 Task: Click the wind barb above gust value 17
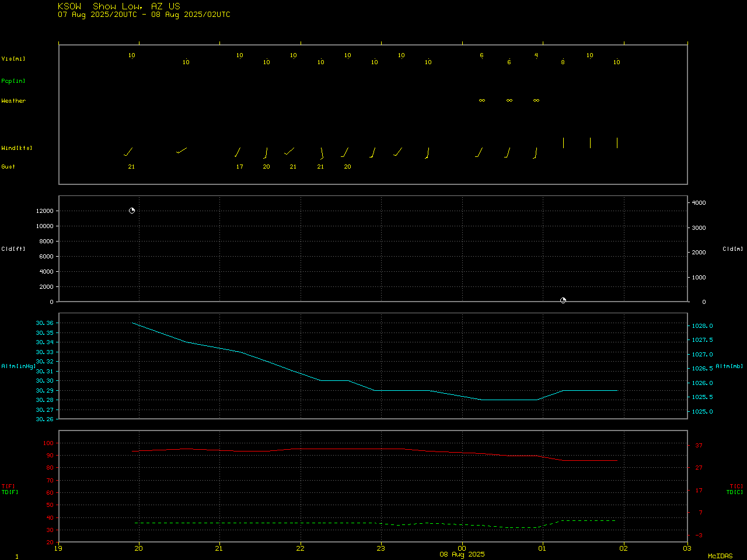click(x=238, y=152)
